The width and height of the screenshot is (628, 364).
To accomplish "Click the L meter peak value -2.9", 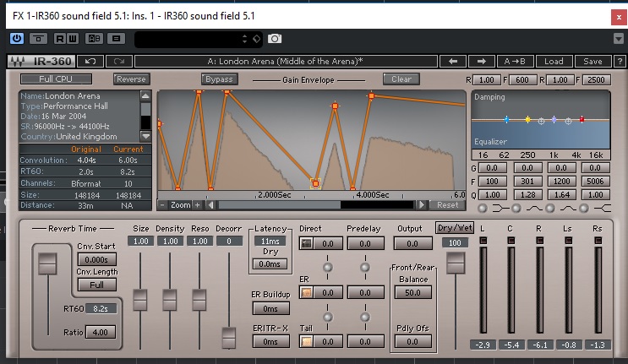I will pyautogui.click(x=483, y=345).
